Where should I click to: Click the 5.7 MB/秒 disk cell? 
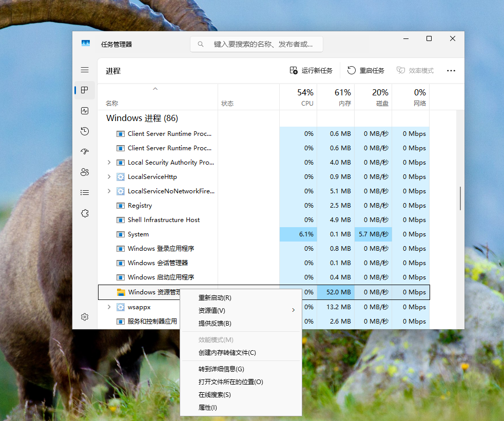click(373, 234)
